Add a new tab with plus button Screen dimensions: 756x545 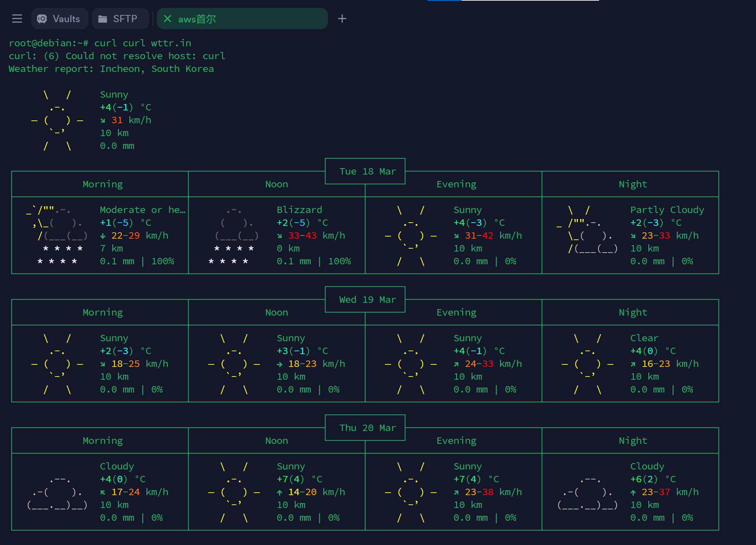(x=342, y=19)
